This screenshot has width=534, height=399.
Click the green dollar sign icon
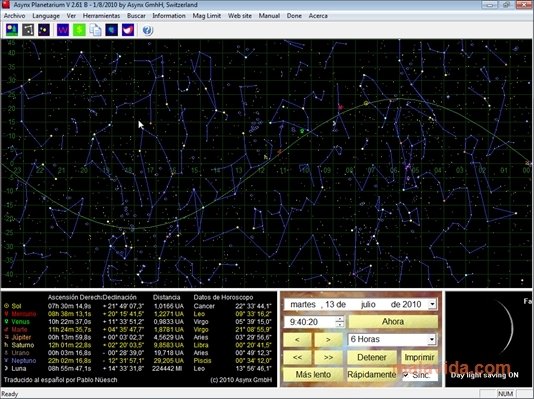click(79, 30)
